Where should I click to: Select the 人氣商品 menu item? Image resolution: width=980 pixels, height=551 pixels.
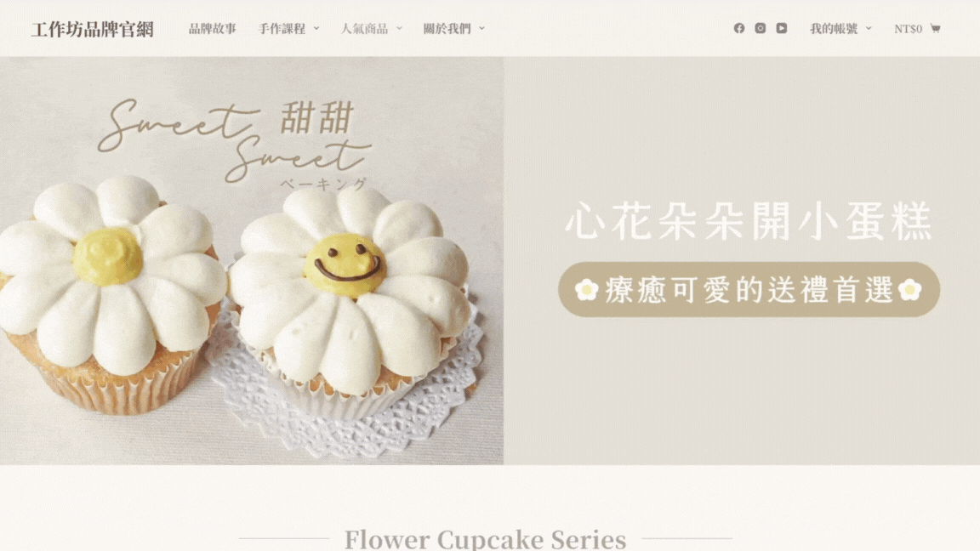[364, 29]
